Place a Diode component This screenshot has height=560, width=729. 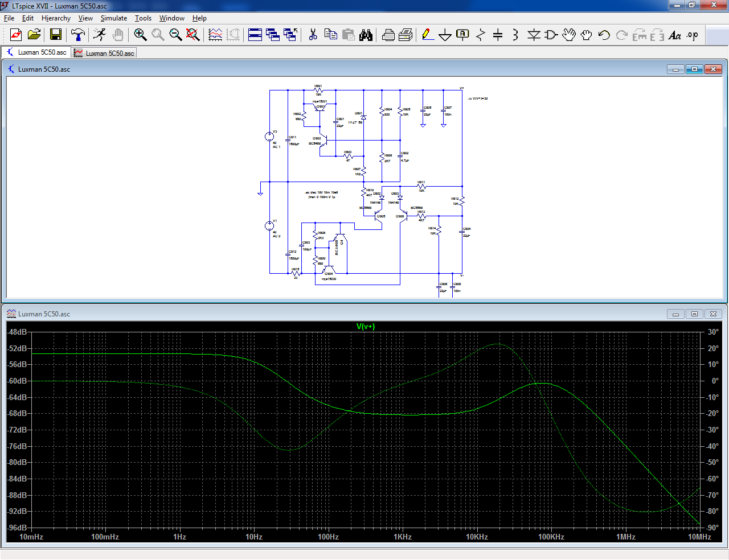coord(534,35)
